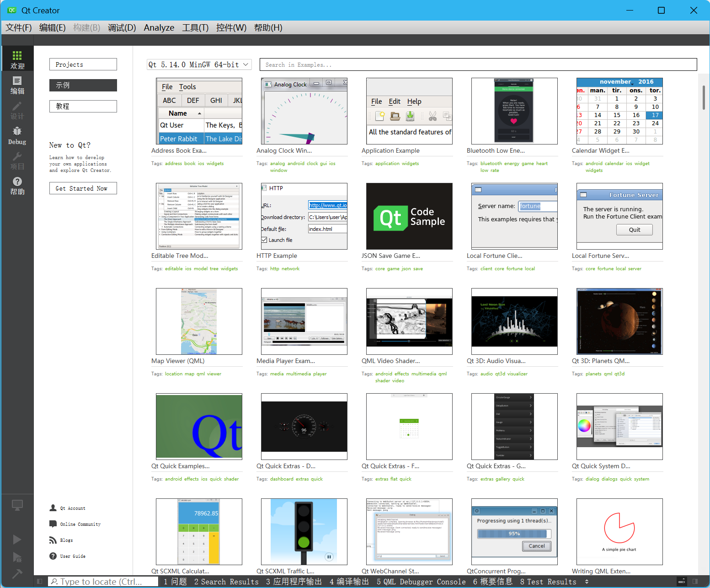Select the 'bluetooth' tag link
The image size is (710, 588).
[x=491, y=163]
